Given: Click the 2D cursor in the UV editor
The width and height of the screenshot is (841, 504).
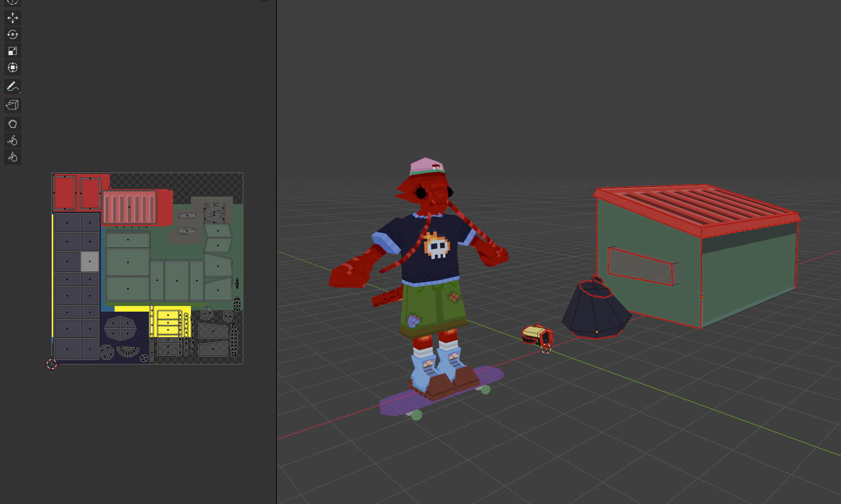Looking at the screenshot, I should coord(51,364).
